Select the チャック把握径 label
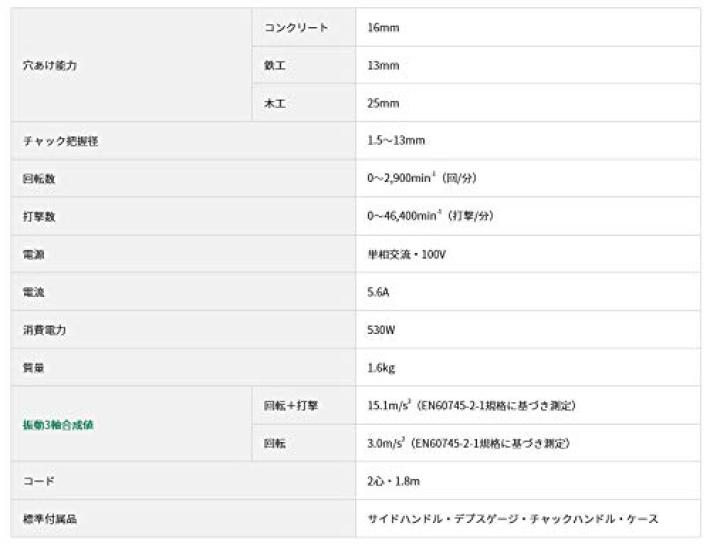Screen dimensions: 710x550 [60, 141]
